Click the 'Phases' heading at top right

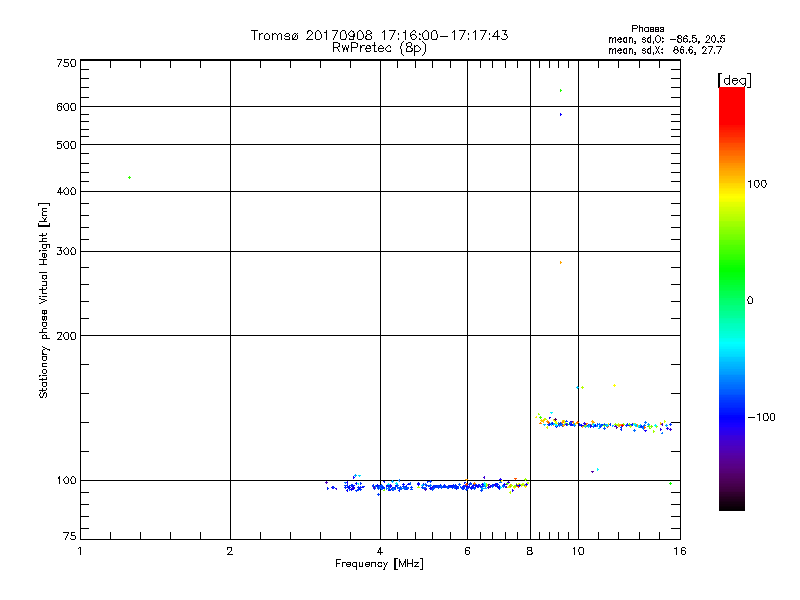coord(647,29)
